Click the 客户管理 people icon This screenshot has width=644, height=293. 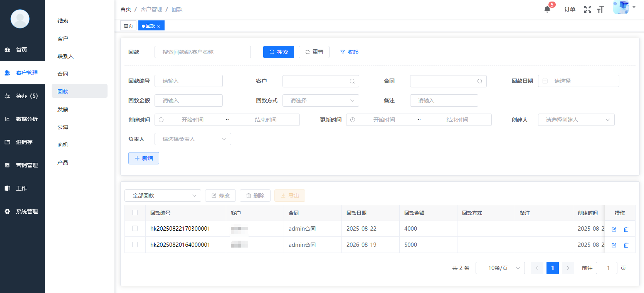point(7,73)
